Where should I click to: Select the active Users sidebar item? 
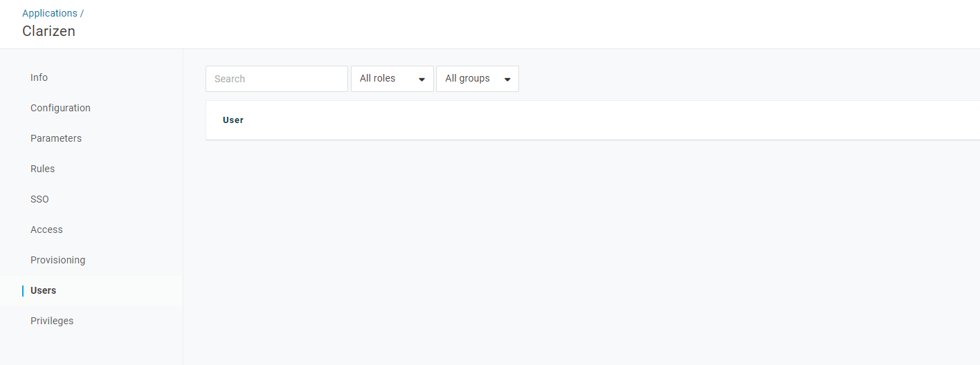[x=43, y=290]
